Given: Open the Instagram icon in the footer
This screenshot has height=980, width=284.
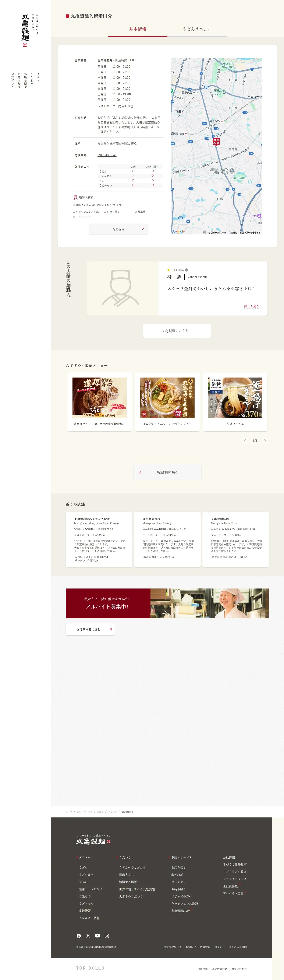Looking at the screenshot, I should coord(107,936).
